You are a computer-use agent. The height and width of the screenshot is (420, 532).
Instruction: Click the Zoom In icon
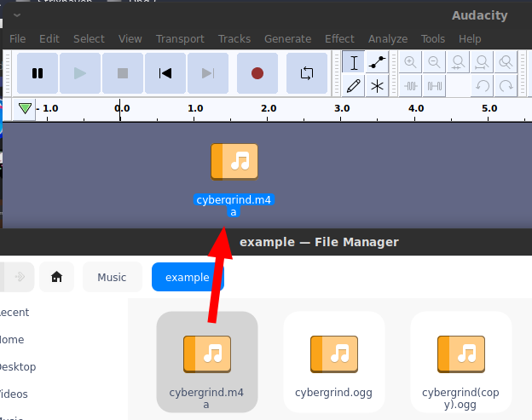point(410,62)
